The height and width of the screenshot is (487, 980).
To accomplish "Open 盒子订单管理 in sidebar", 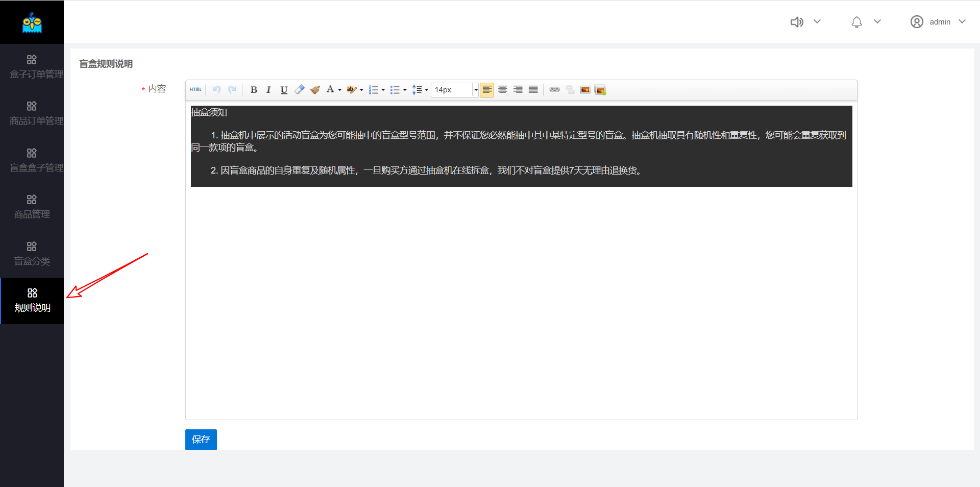I will [x=32, y=67].
